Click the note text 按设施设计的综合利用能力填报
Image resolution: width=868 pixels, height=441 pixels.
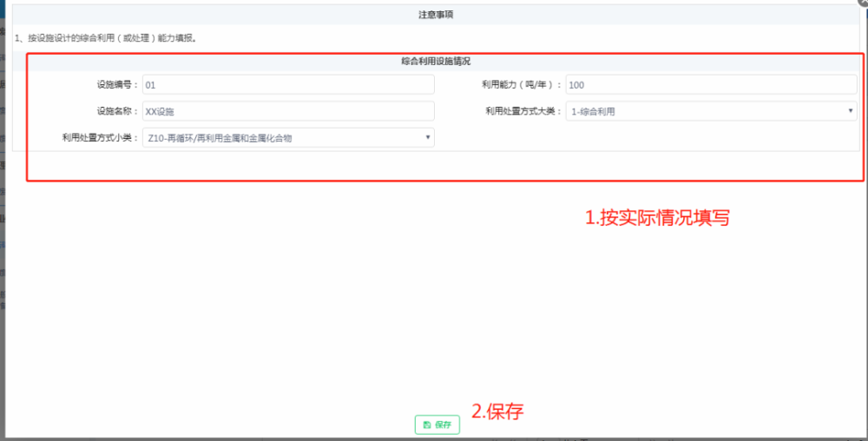[x=106, y=39]
